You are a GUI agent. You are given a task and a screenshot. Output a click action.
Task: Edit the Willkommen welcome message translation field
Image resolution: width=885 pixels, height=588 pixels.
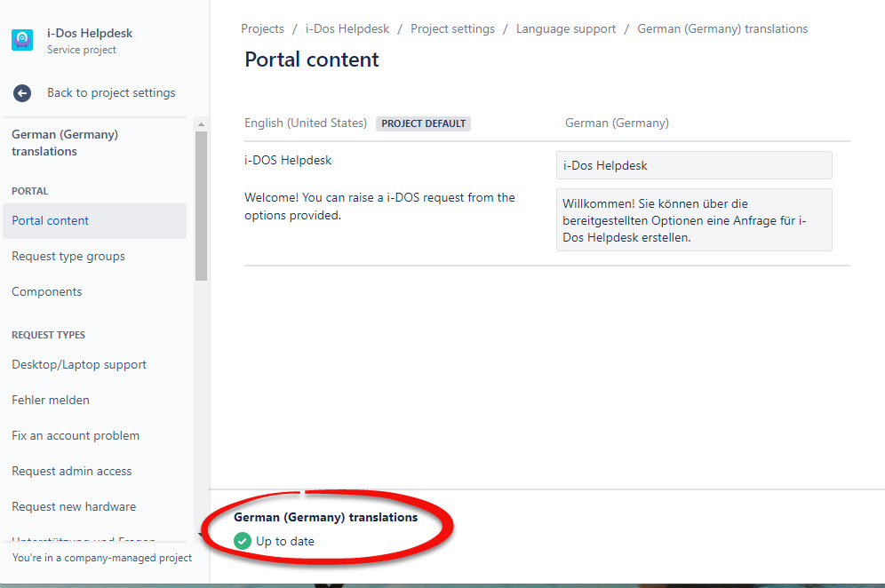694,220
